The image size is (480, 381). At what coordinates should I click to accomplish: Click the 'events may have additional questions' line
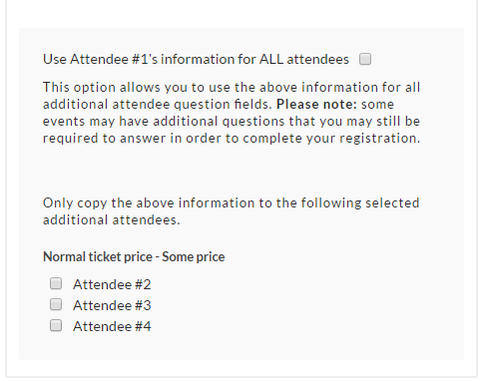(x=231, y=121)
